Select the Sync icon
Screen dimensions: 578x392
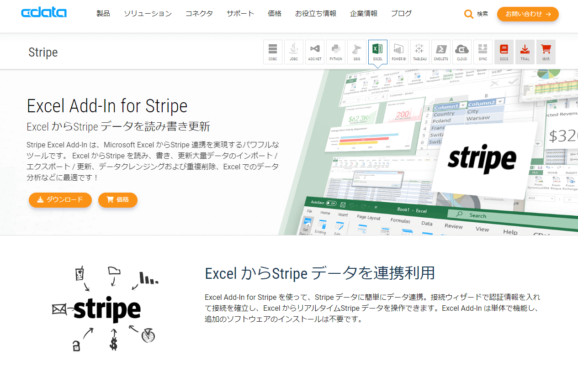pos(483,52)
